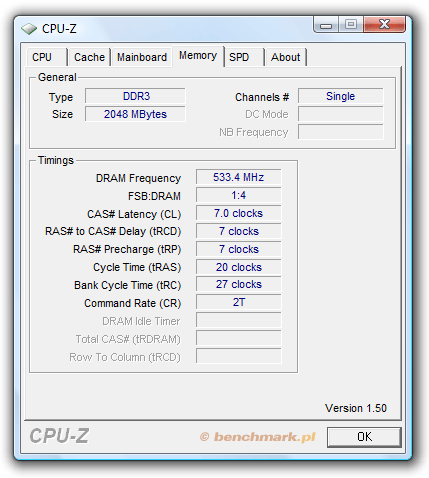The width and height of the screenshot is (429, 478).
Task: Select the Memory tab
Action: click(198, 56)
